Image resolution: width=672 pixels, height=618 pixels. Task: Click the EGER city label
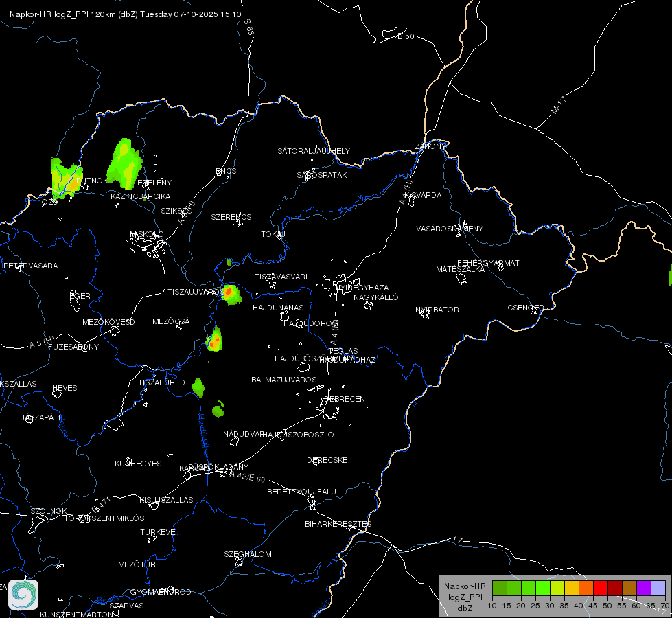click(x=80, y=296)
